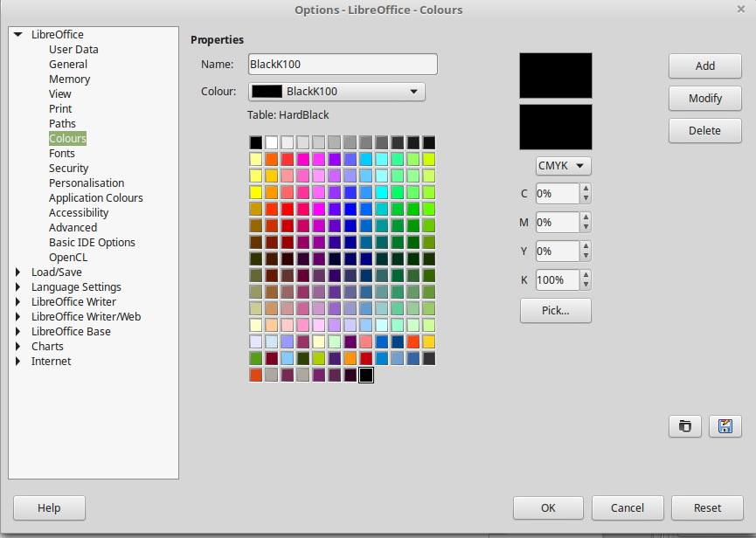Select the highlighted Colours tree entry
The height and width of the screenshot is (538, 756).
click(67, 139)
